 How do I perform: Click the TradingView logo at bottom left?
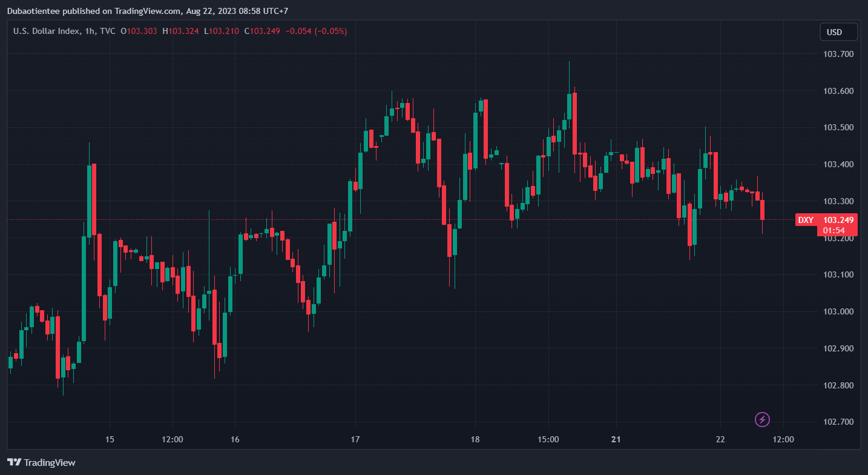pos(41,462)
